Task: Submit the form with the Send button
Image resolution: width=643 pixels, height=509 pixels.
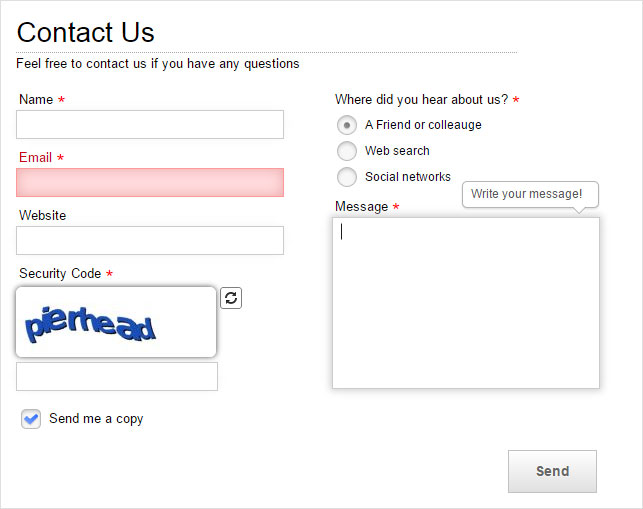Action: pos(552,471)
